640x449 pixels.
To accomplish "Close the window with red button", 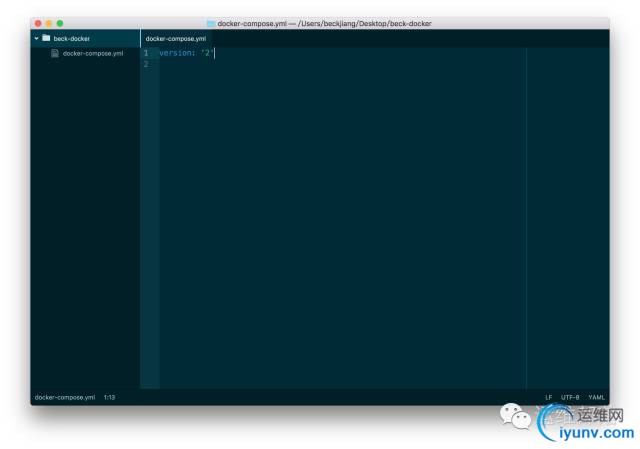I will click(38, 24).
